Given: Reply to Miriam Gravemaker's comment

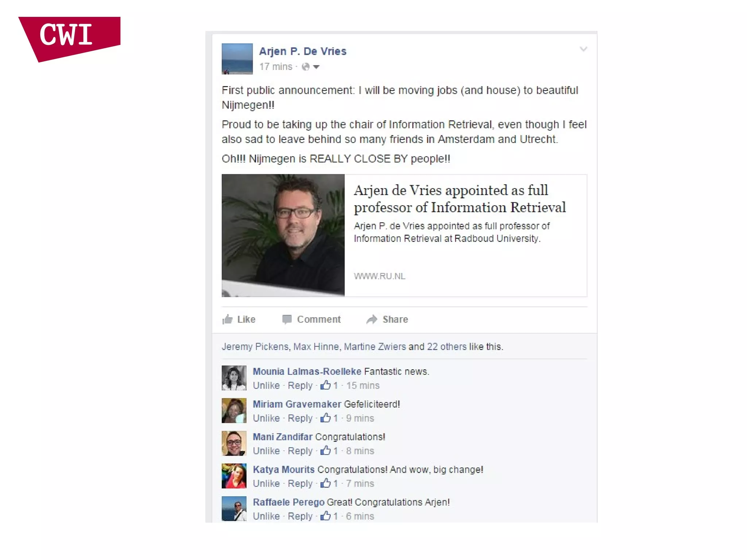Looking at the screenshot, I should click(300, 418).
